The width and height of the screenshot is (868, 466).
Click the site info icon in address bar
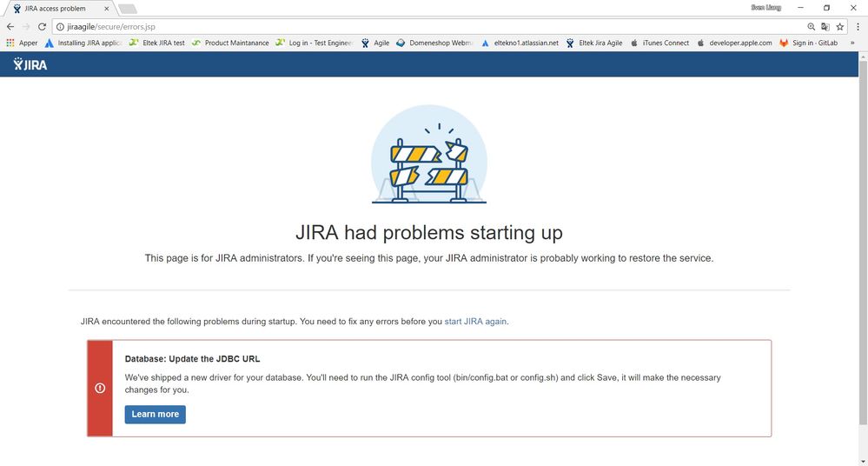(60, 27)
